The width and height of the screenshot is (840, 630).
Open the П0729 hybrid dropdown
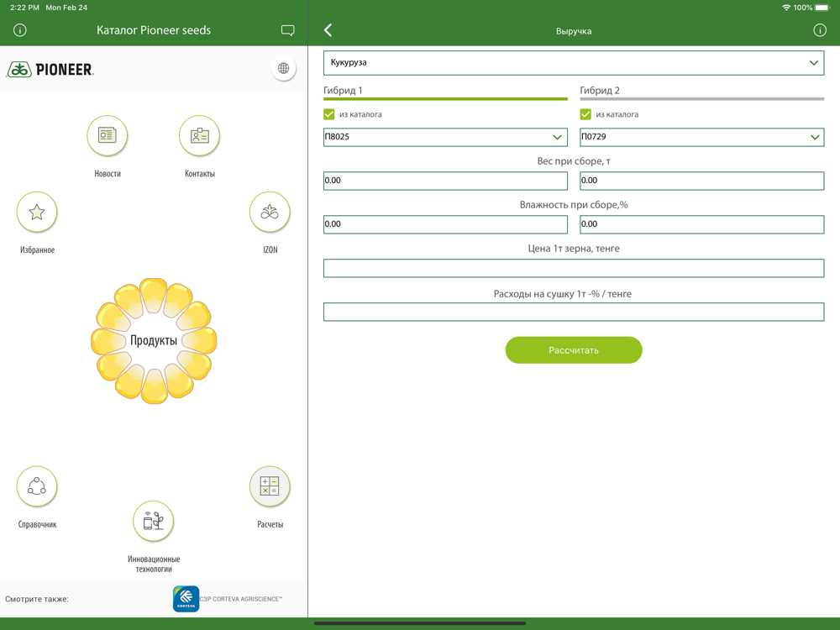pos(701,137)
